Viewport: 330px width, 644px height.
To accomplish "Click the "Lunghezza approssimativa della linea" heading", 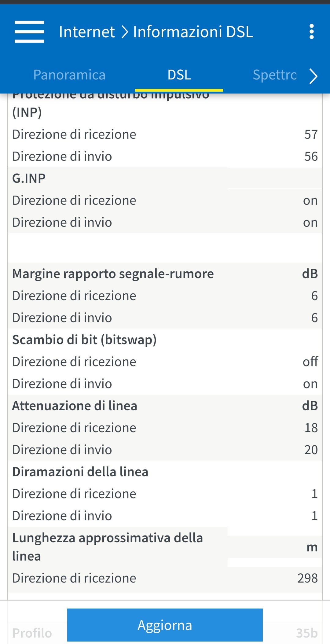I will 108,546.
